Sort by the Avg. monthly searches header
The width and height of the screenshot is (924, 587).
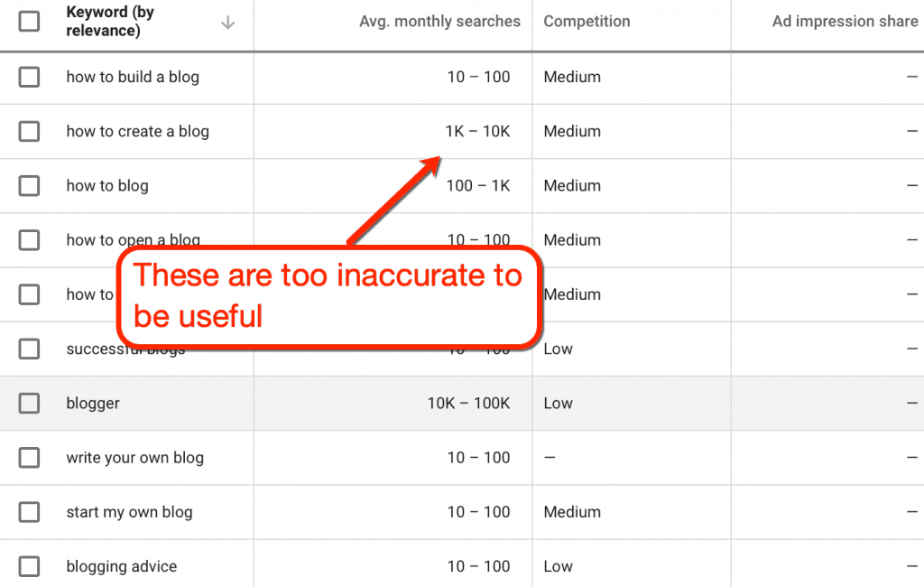coord(439,21)
